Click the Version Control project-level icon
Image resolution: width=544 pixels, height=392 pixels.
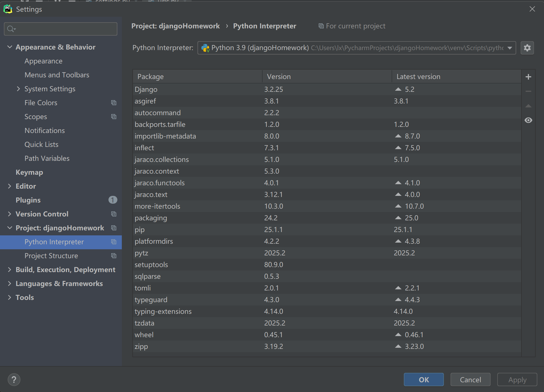(x=113, y=214)
